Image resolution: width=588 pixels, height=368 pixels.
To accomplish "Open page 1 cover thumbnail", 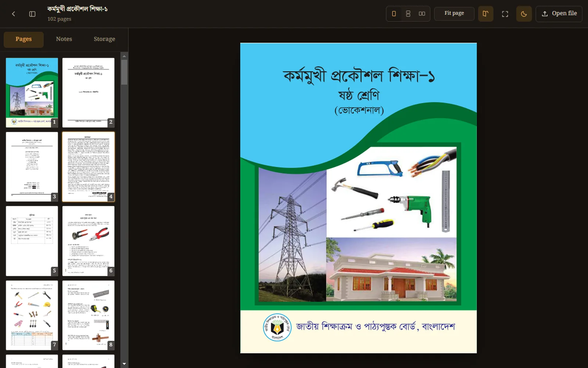I will [x=32, y=93].
